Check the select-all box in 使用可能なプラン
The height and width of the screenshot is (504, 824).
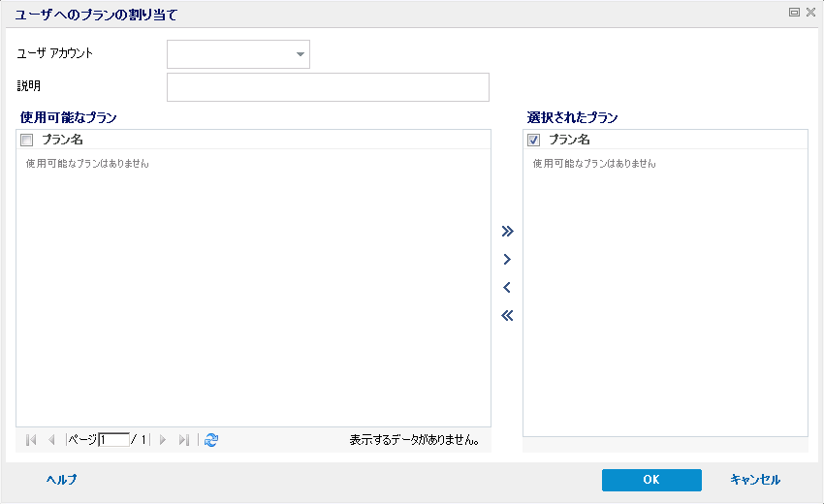tap(27, 141)
